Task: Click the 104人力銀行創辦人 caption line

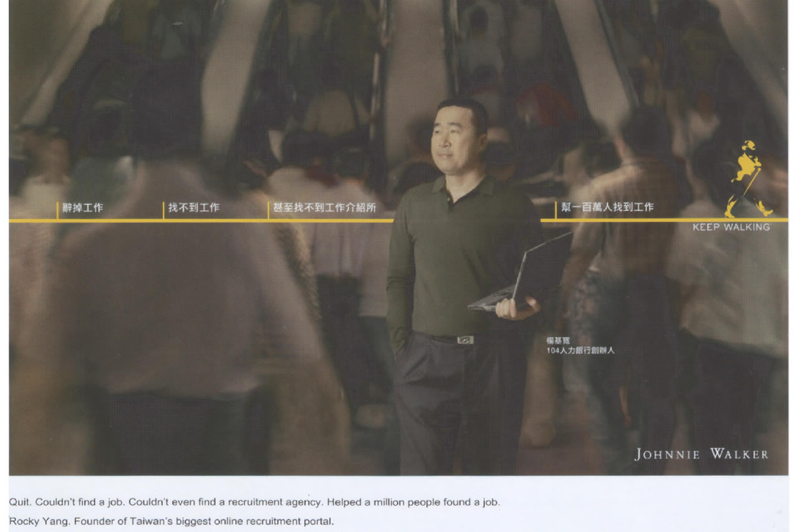Action: point(580,351)
